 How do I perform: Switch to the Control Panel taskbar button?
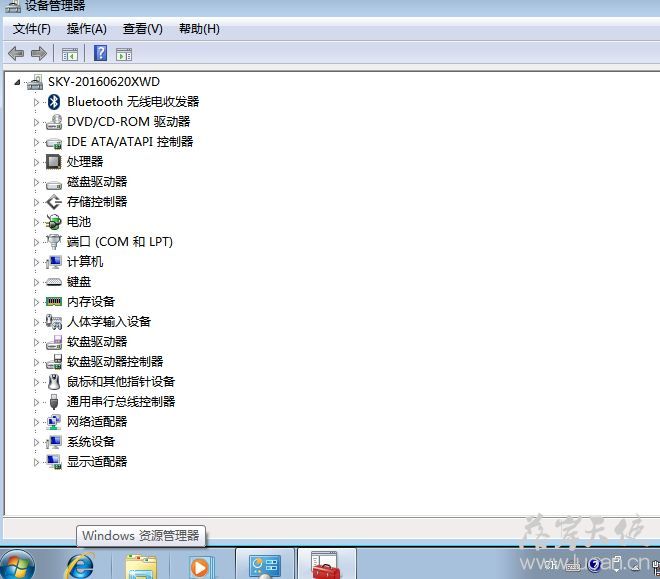tap(264, 565)
